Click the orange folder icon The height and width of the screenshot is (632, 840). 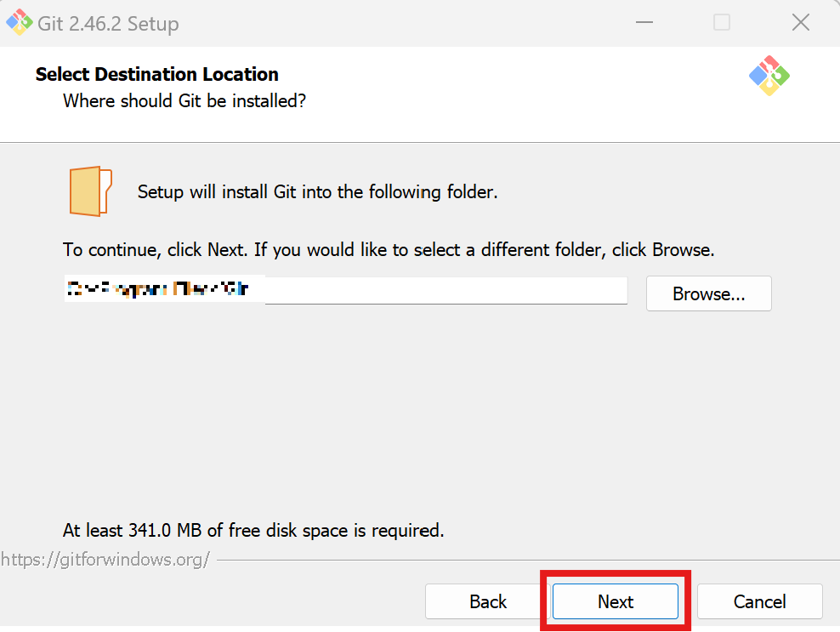[x=90, y=191]
